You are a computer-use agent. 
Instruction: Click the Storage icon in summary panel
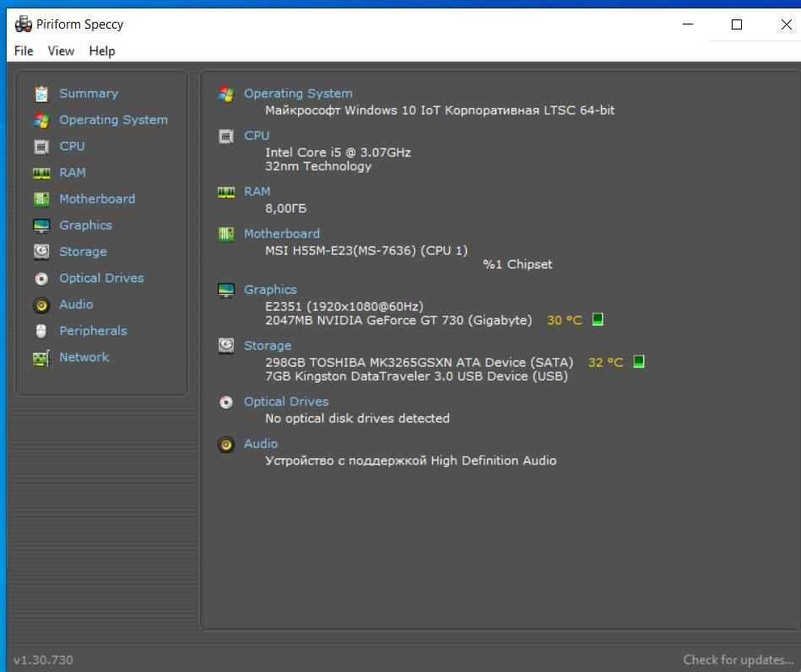226,346
